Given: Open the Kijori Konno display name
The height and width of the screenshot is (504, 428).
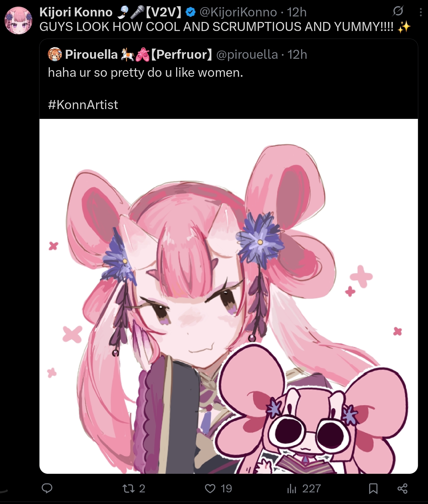Looking at the screenshot, I should click(76, 12).
